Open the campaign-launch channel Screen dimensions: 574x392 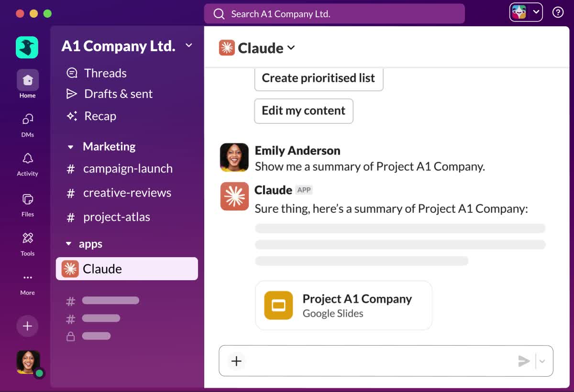(127, 169)
